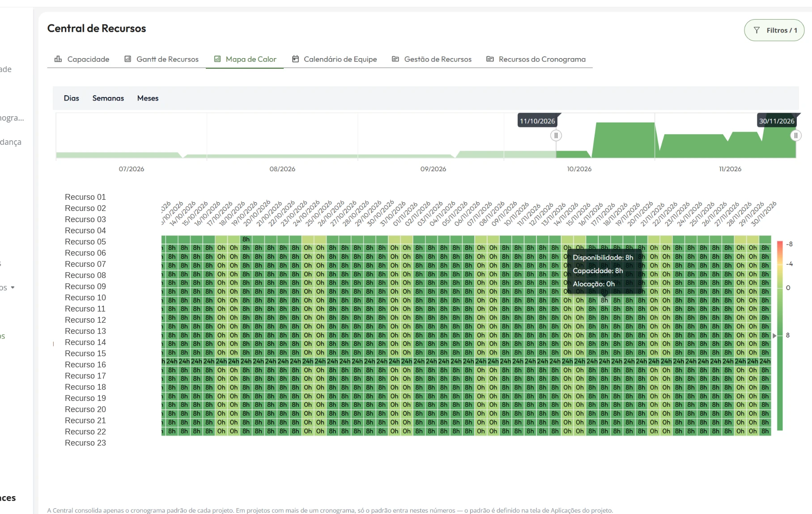
Task: Select Recurso 09 in the resource list
Action: pyautogui.click(x=85, y=286)
